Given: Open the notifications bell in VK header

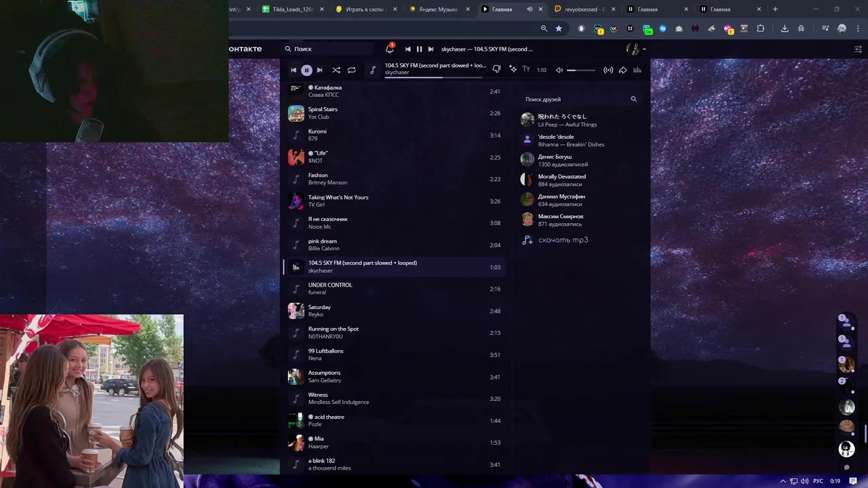Looking at the screenshot, I should click(389, 49).
